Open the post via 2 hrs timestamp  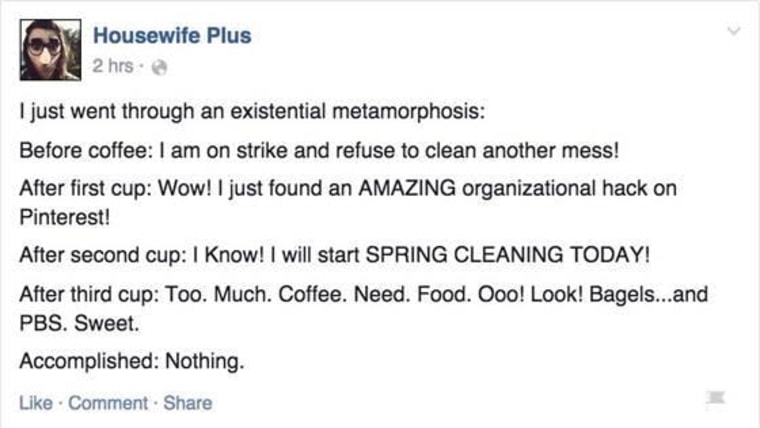pyautogui.click(x=112, y=66)
